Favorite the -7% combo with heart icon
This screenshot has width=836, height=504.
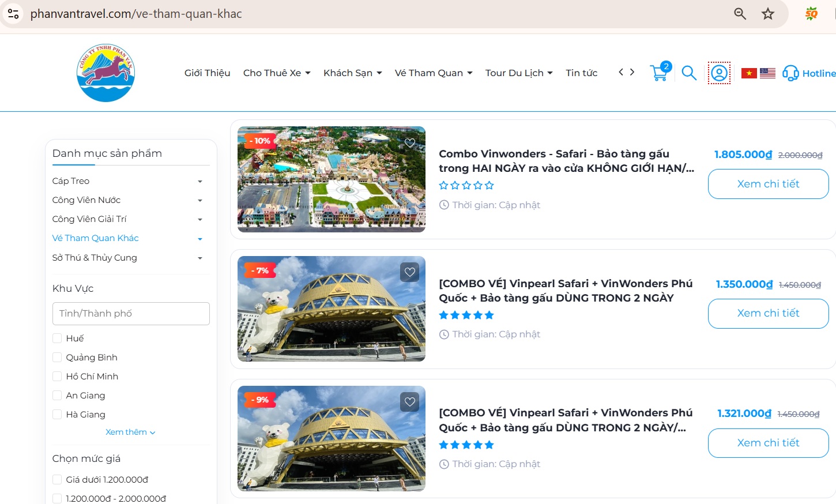click(x=410, y=272)
